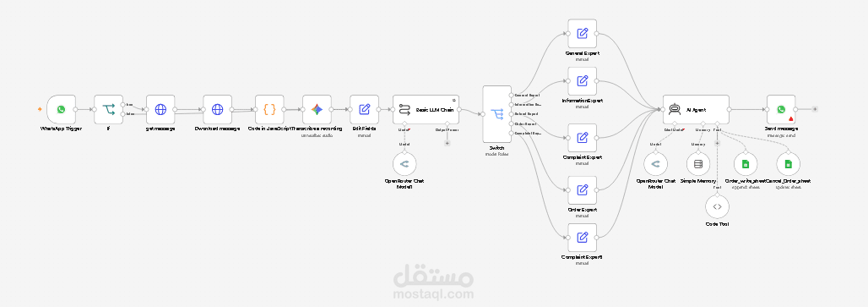Open the Switch node
Image resolution: width=868 pixels, height=307 pixels.
click(x=496, y=114)
